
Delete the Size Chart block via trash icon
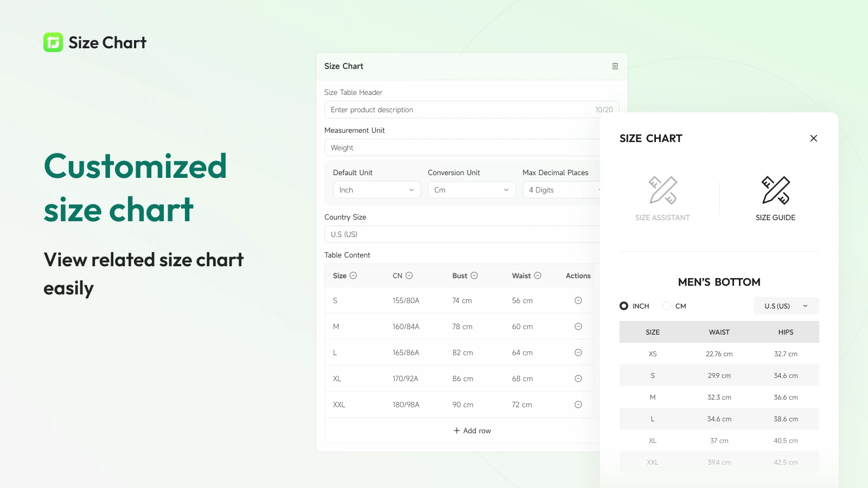point(615,66)
